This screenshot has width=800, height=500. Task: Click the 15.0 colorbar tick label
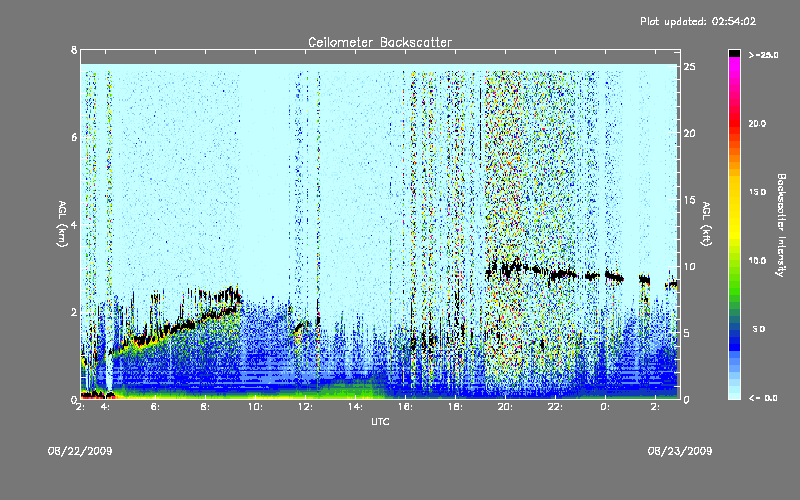[x=757, y=192]
